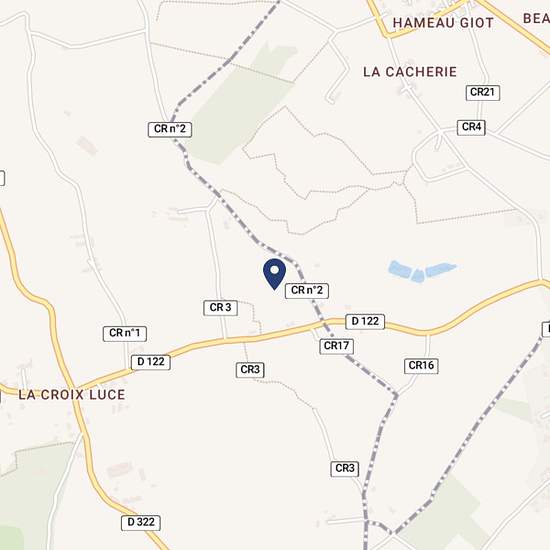Select the CR21 road shield
The width and height of the screenshot is (550, 550).
[x=483, y=93]
